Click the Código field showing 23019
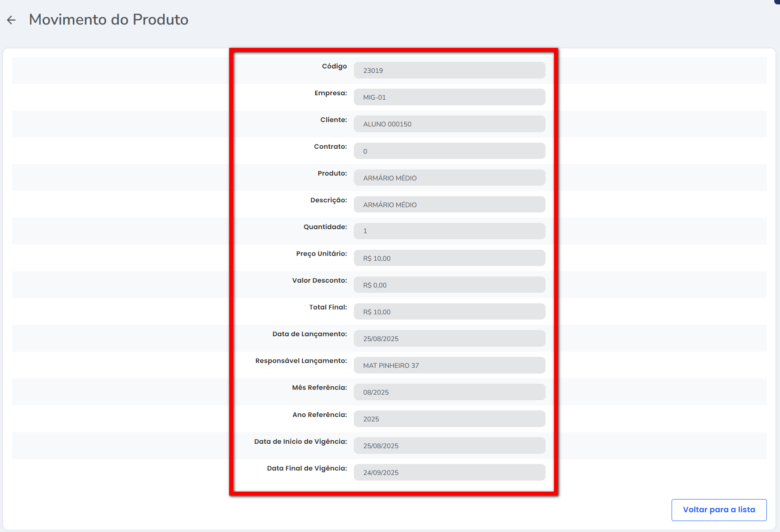 (449, 70)
